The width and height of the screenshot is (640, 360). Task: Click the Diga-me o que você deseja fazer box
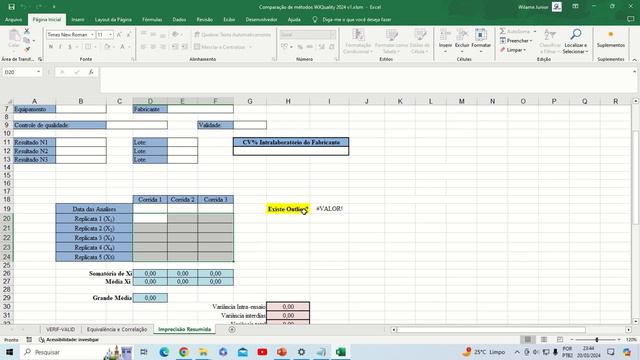coord(357,20)
